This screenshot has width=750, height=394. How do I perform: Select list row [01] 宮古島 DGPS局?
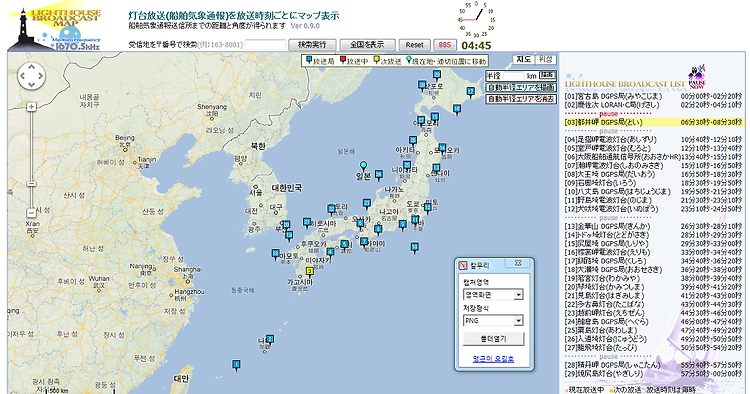(x=653, y=96)
